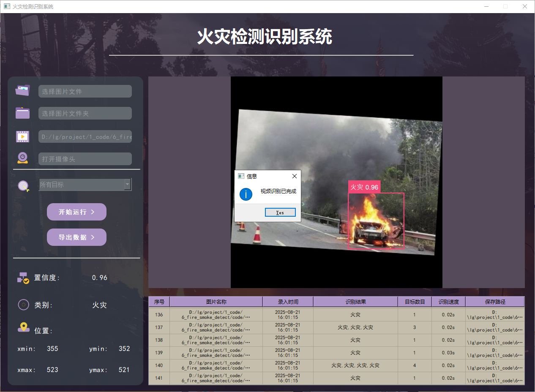Click the ymax value 521
The width and height of the screenshot is (535, 392).
click(x=124, y=370)
